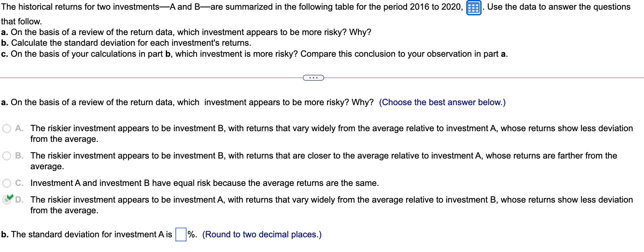The height and width of the screenshot is (252, 644).
Task: Choose option C stating equal risk
Action: pyautogui.click(x=7, y=183)
